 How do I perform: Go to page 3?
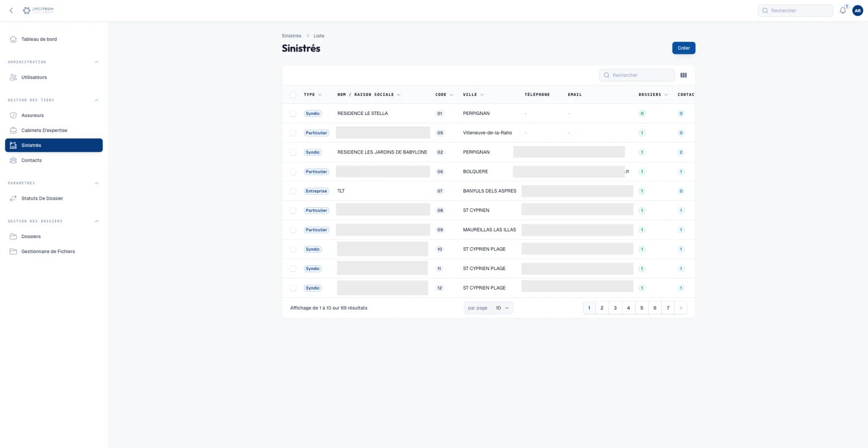615,308
